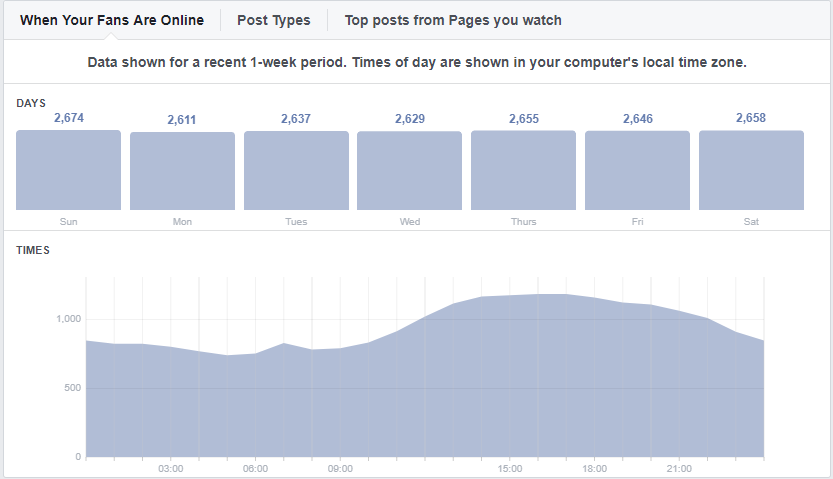Select the Wednesday bar in Days chart
Viewport: 833px width, 479px height.
pyautogui.click(x=410, y=170)
